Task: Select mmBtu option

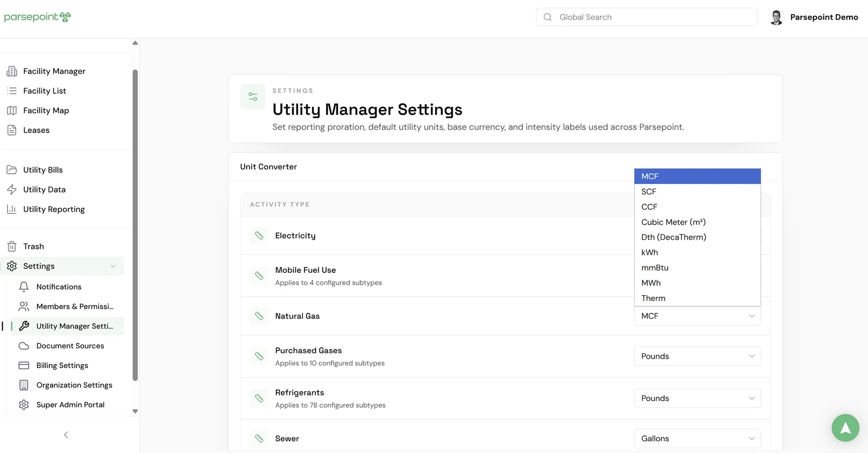Action: pyautogui.click(x=697, y=267)
